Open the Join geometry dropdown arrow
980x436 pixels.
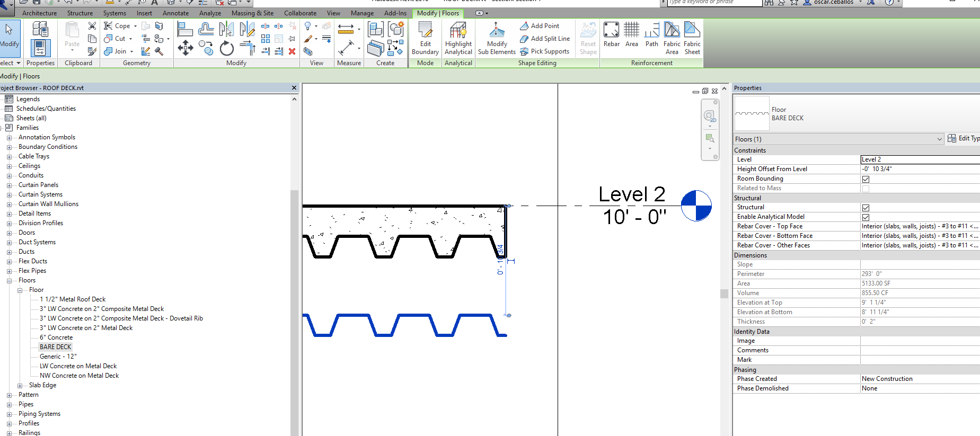(x=131, y=51)
